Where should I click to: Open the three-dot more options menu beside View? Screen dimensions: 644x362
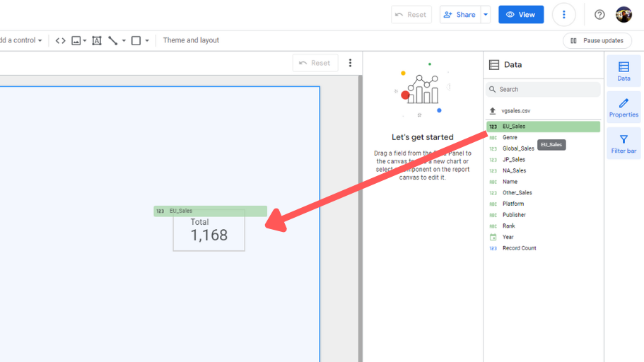click(x=563, y=15)
